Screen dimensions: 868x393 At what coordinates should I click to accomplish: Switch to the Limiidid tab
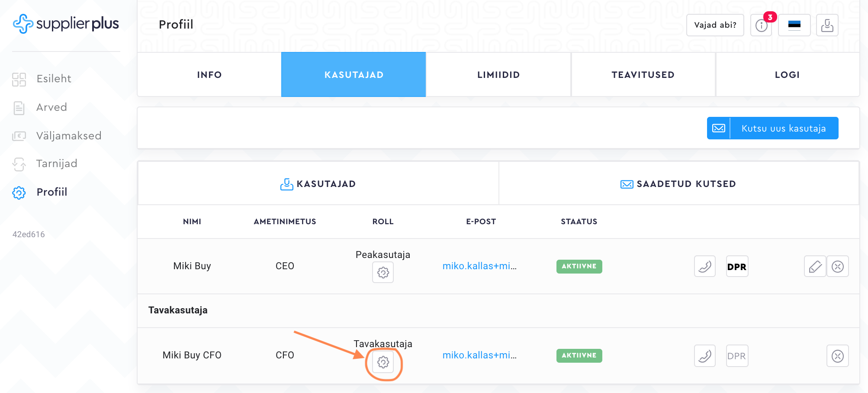coord(498,75)
